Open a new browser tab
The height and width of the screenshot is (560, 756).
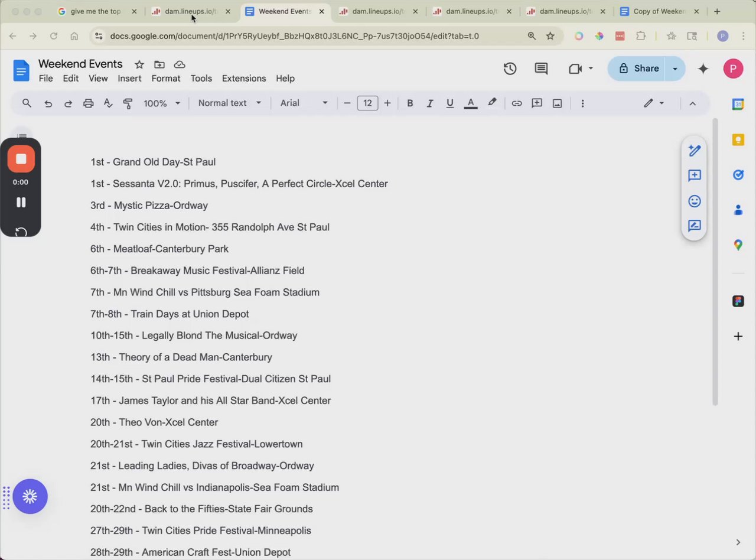[717, 11]
